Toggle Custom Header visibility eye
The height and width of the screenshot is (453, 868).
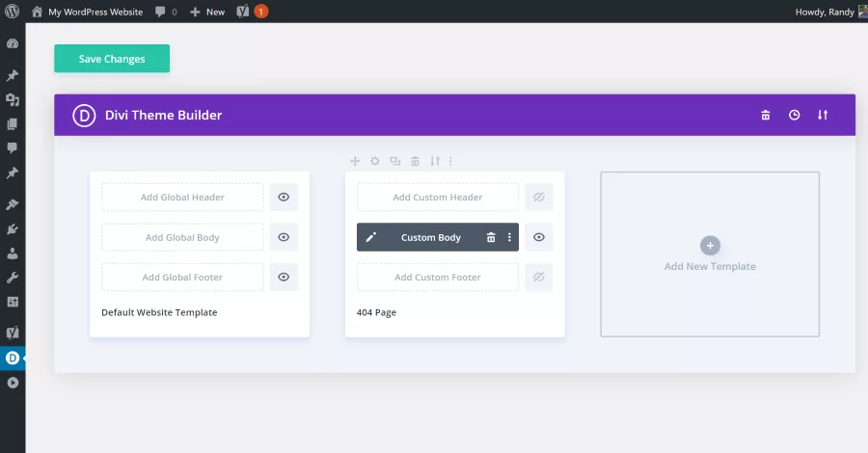(538, 197)
